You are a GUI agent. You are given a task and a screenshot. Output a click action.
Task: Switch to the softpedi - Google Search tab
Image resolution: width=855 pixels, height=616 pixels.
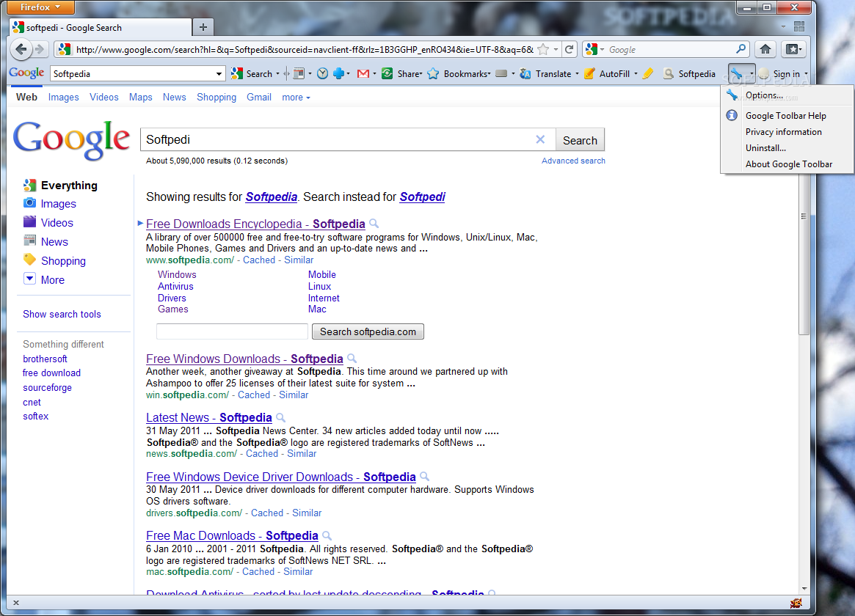tap(101, 27)
